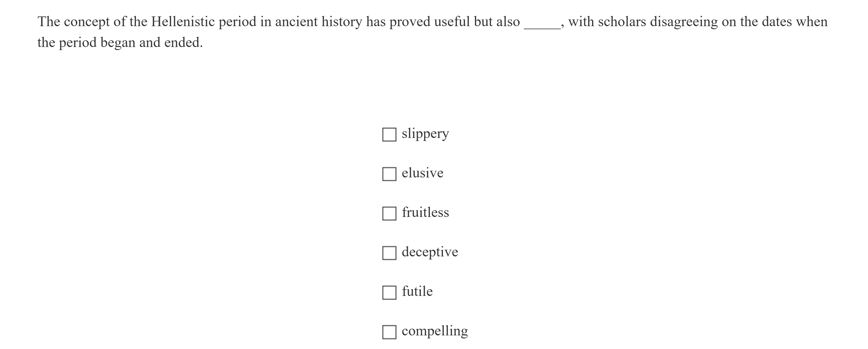
Task: Enable the deceptive checkbox
Action: pos(389,253)
